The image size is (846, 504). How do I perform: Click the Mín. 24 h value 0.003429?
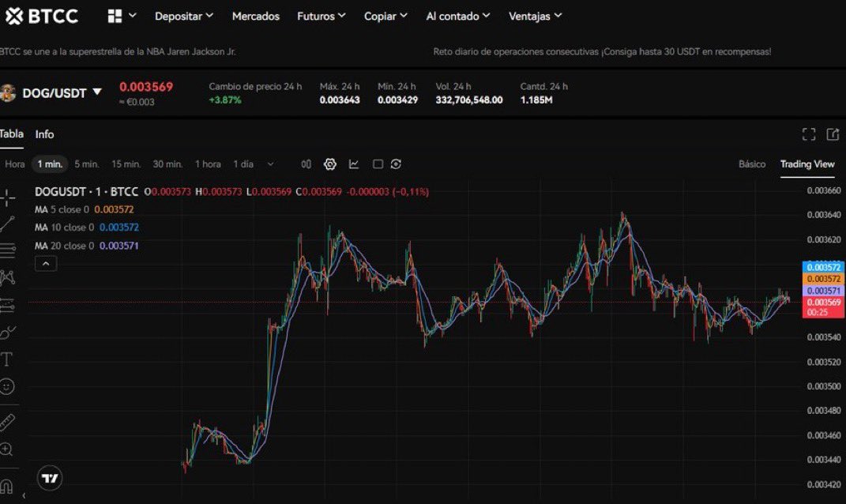pos(397,100)
